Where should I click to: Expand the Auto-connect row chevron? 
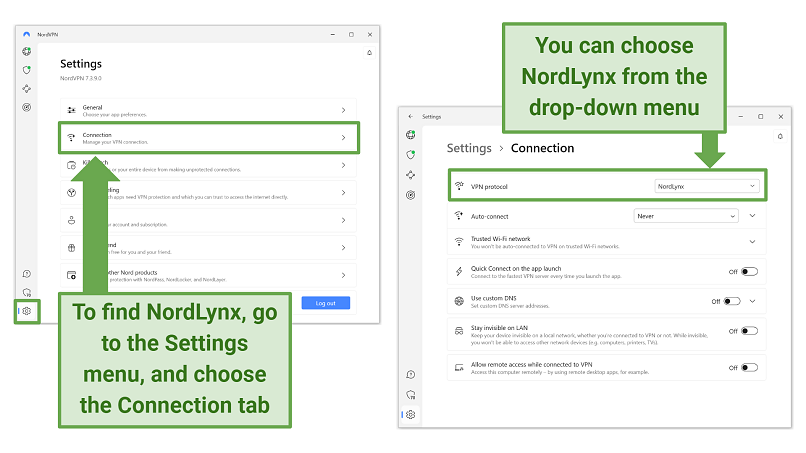pos(753,216)
